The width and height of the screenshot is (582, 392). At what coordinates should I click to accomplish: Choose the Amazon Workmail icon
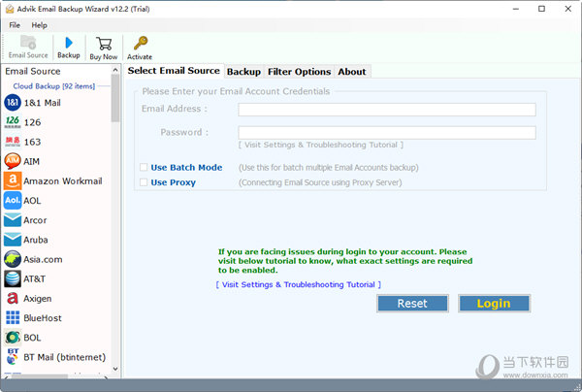point(13,180)
